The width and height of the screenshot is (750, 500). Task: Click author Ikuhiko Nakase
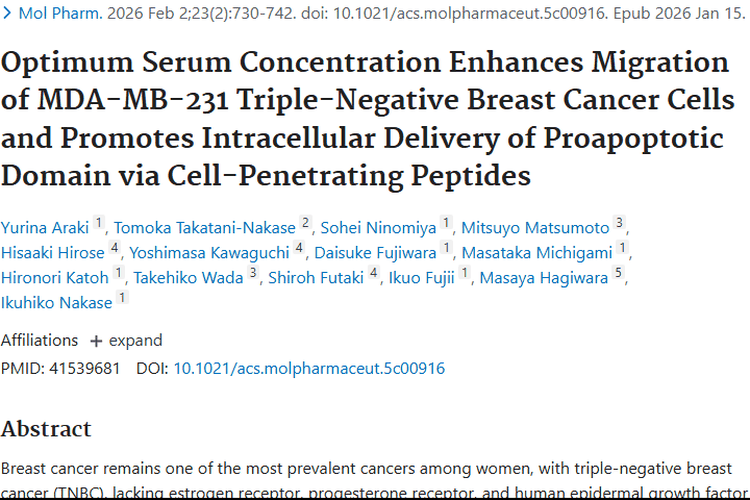point(56,303)
